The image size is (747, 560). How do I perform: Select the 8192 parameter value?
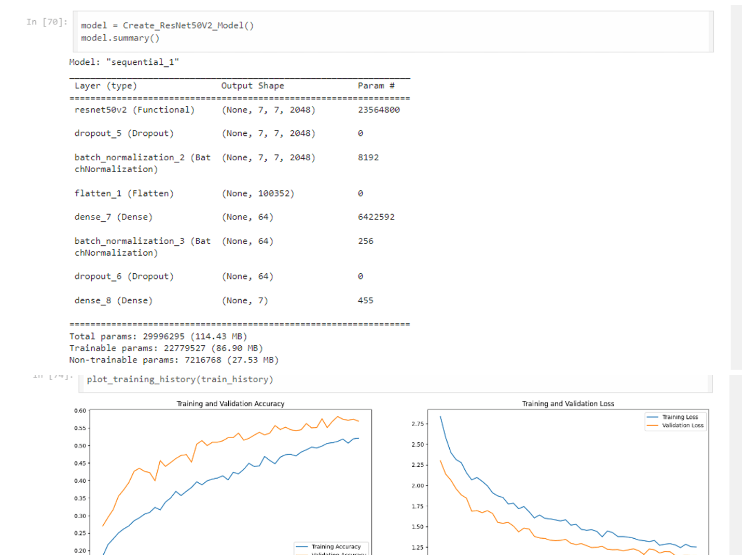[x=368, y=157]
